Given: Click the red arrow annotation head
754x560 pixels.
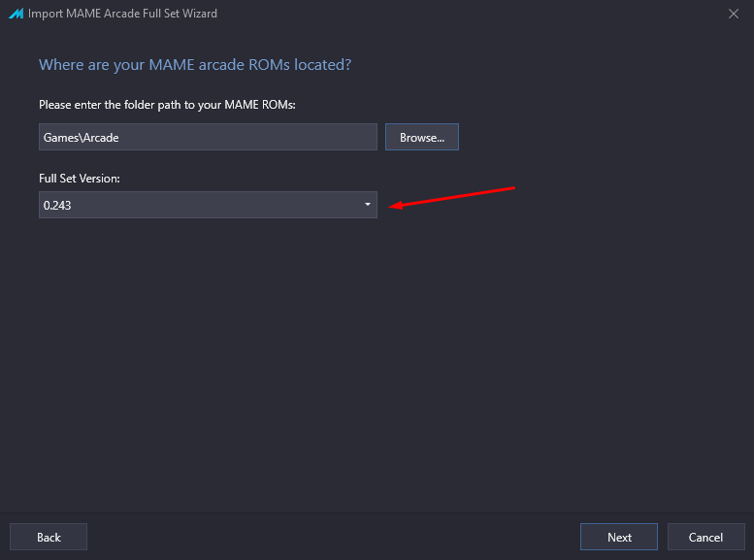Looking at the screenshot, I should [x=396, y=206].
